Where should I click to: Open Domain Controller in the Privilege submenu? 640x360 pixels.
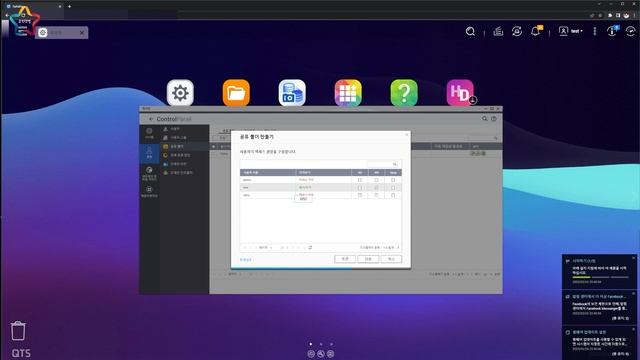coord(184,173)
